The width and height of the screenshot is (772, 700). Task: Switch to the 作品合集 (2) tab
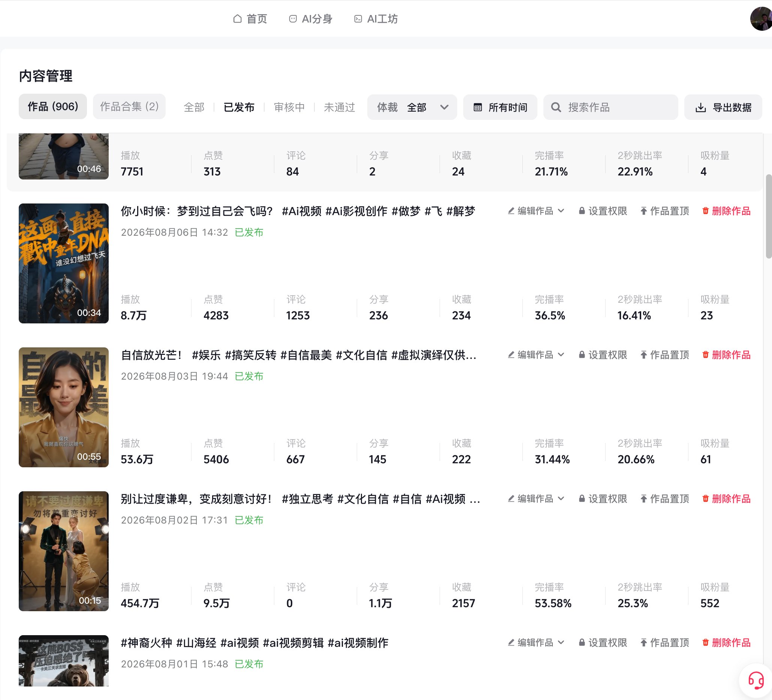(x=129, y=106)
